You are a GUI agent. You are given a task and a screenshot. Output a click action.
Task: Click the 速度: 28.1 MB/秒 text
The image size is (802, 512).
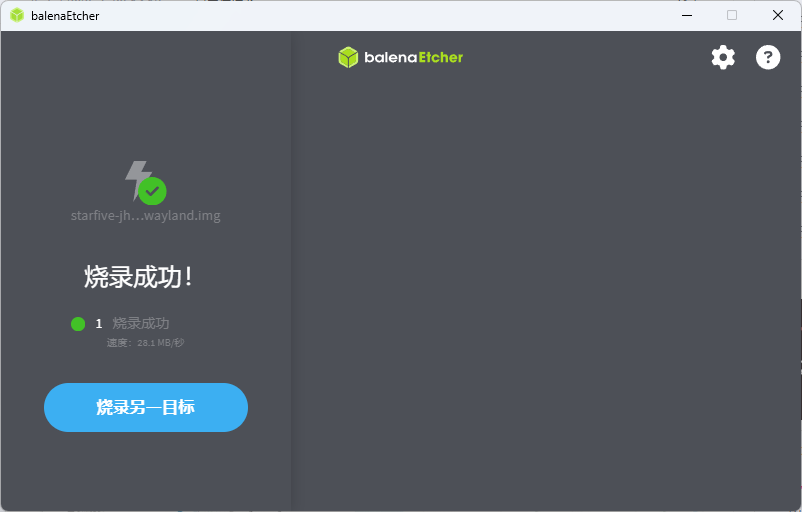pyautogui.click(x=145, y=343)
